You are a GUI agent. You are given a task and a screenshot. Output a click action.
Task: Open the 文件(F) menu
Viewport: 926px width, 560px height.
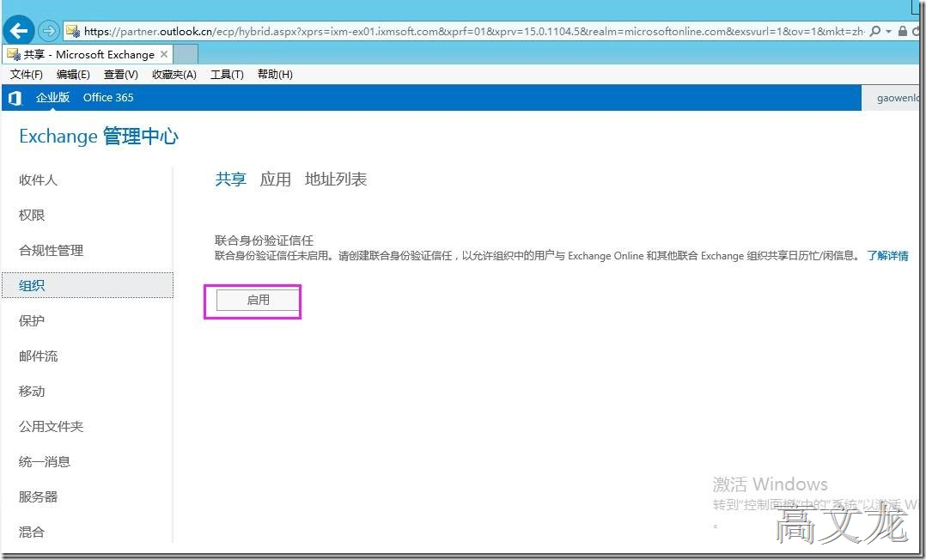pyautogui.click(x=27, y=75)
